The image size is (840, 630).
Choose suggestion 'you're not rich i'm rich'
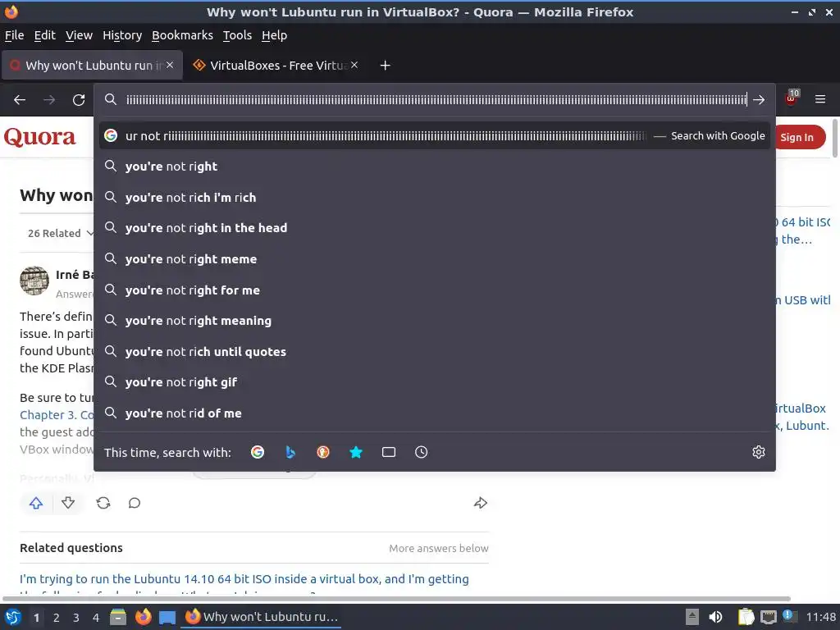tap(435, 198)
